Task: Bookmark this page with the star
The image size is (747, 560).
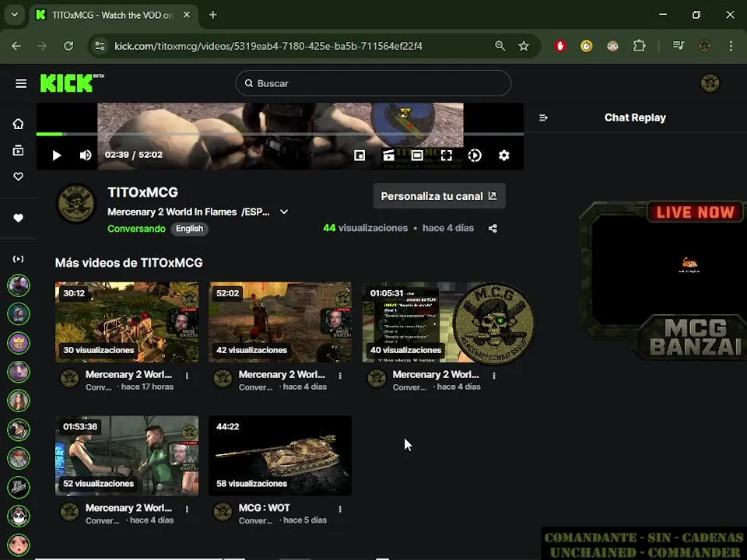Action: [524, 46]
